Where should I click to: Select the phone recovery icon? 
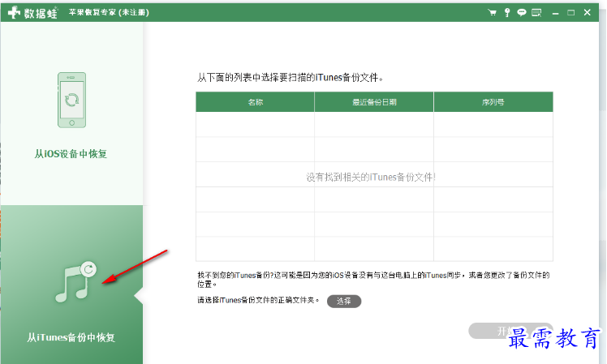point(71,100)
